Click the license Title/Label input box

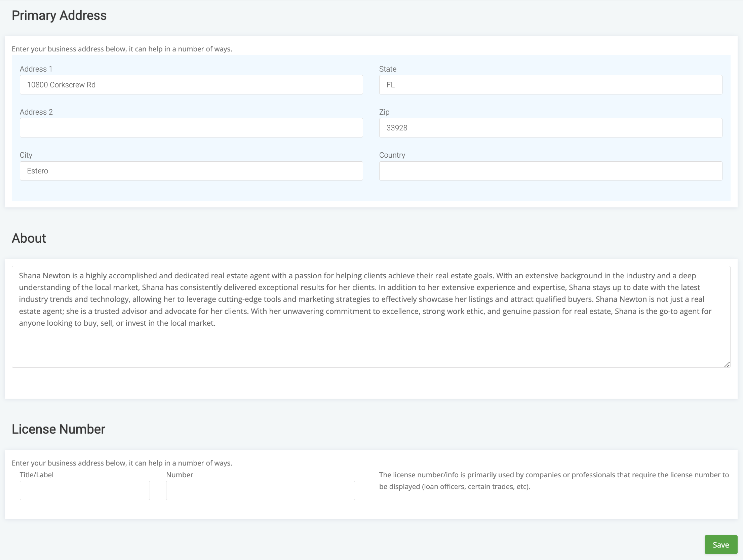click(x=85, y=490)
